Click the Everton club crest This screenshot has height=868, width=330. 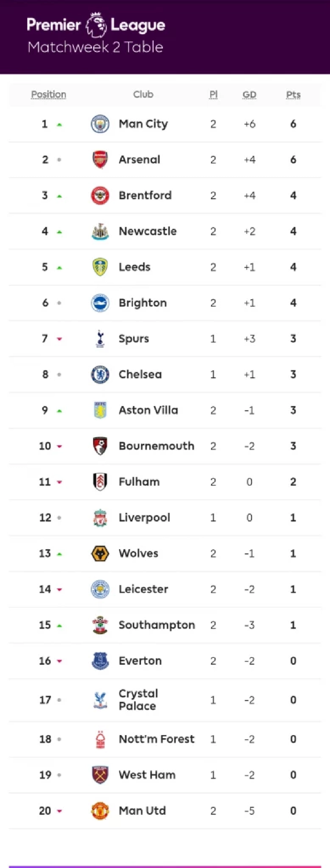click(x=100, y=661)
